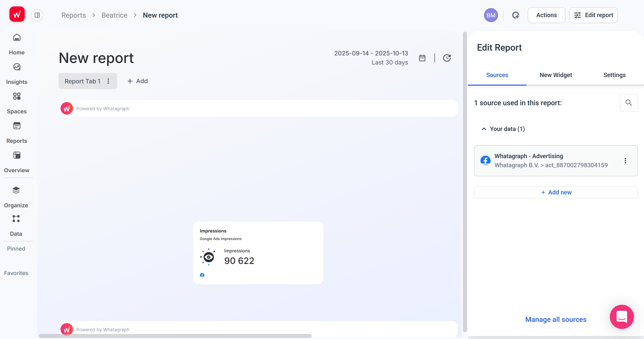
Task: Open the Insights sidebar icon
Action: pos(17,67)
